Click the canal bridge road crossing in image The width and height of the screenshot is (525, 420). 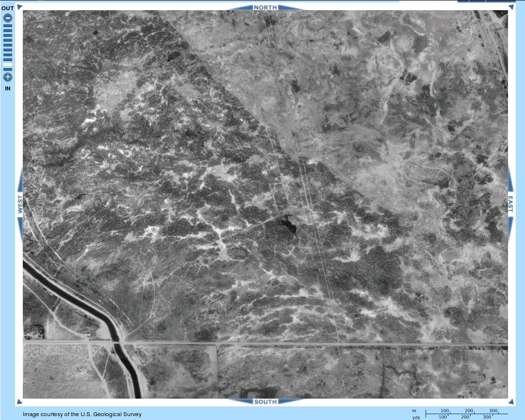pyautogui.click(x=118, y=344)
